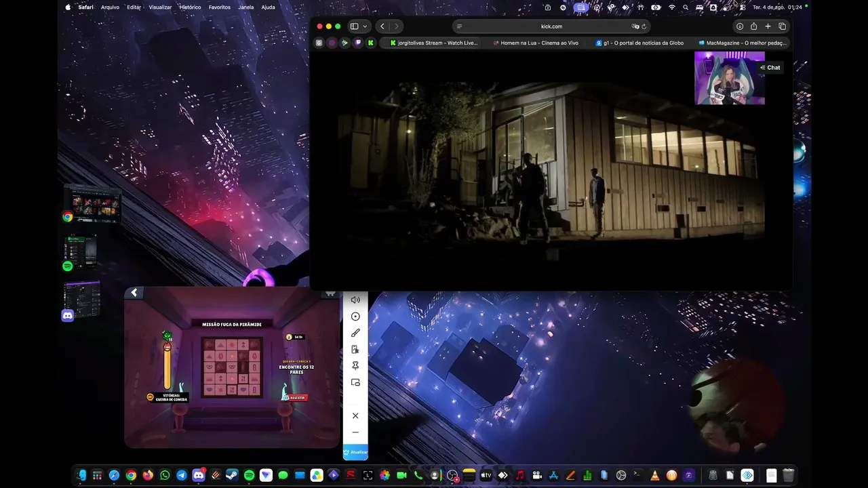Screen dimensions: 868x488
Task: Open Photos from the Dock
Action: tap(384, 475)
